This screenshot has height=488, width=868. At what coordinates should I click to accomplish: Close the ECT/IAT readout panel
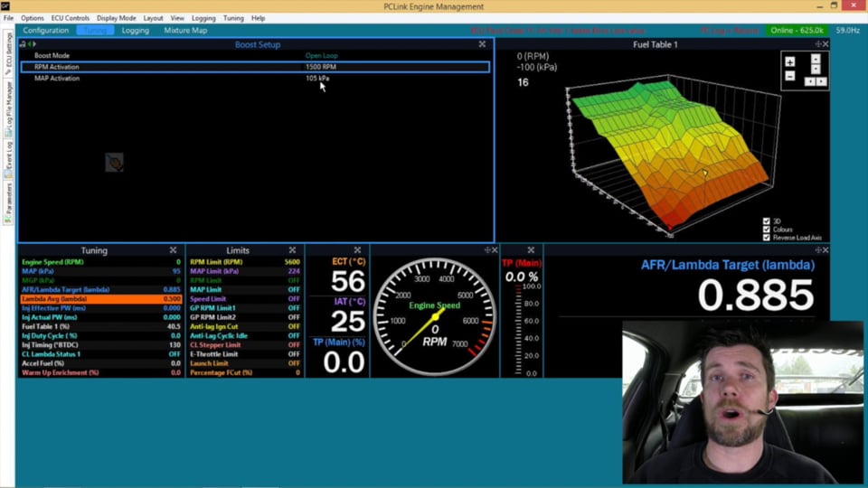[358, 250]
